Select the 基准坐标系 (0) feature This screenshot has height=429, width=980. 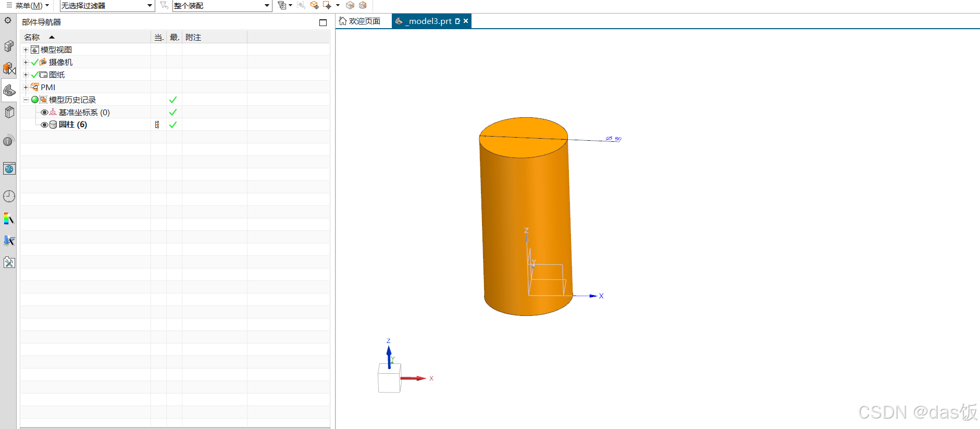tap(84, 112)
